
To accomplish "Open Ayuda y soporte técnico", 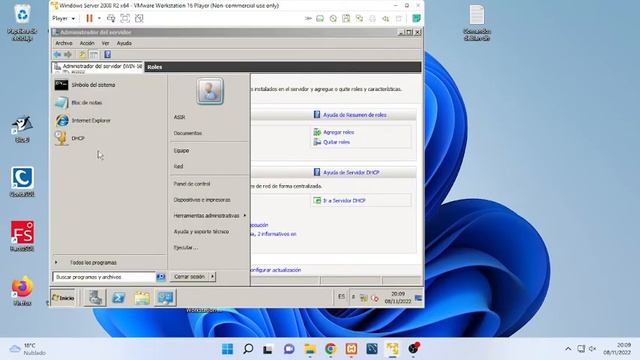I will (x=201, y=231).
